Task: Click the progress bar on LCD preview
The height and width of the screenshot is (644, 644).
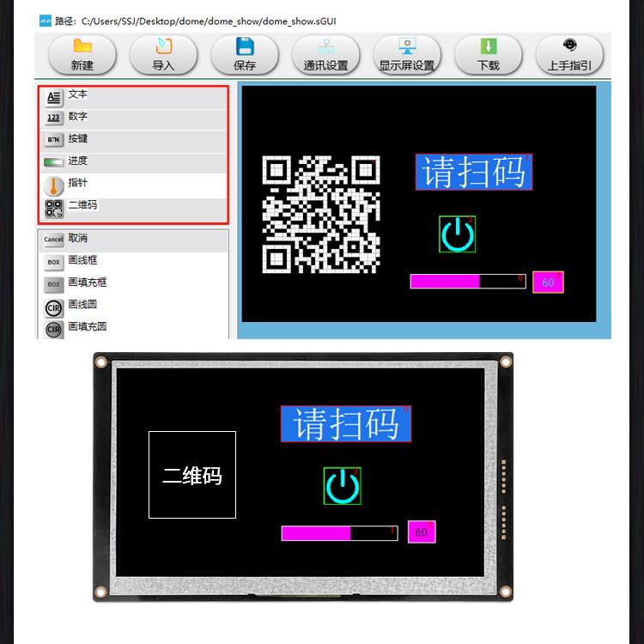Action: click(340, 533)
